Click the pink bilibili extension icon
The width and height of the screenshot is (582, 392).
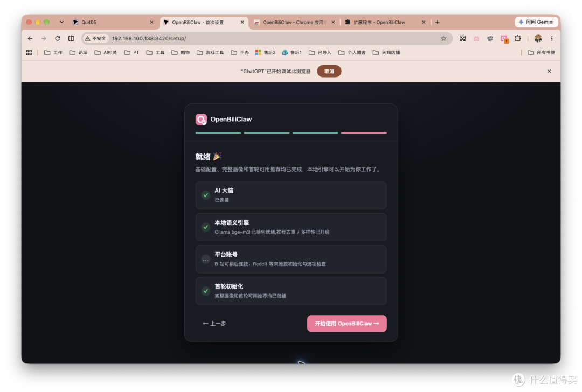point(476,38)
